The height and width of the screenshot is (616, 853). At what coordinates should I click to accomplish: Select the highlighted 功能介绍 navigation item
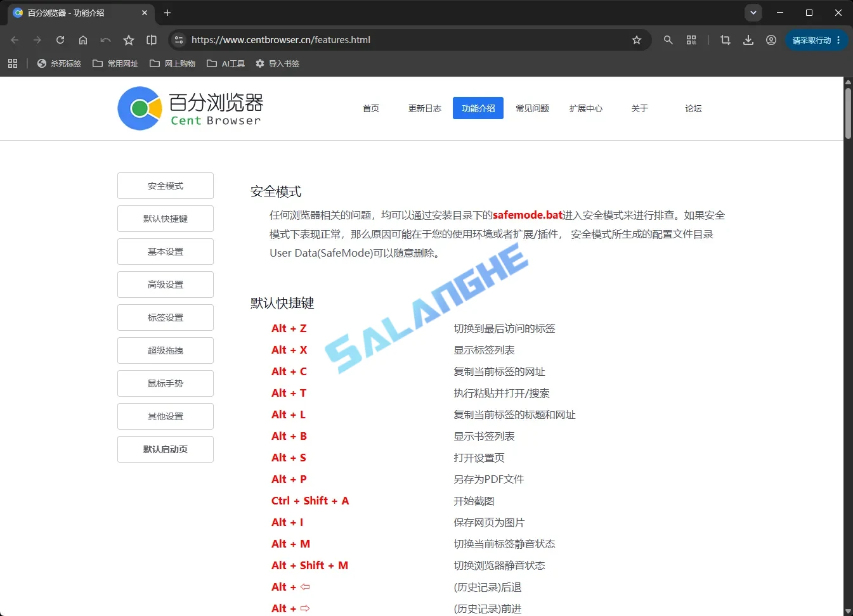pyautogui.click(x=478, y=108)
